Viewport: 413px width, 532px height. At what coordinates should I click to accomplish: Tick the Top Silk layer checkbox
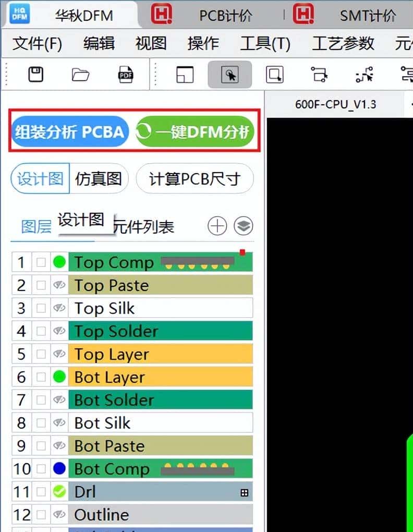pyautogui.click(x=41, y=308)
